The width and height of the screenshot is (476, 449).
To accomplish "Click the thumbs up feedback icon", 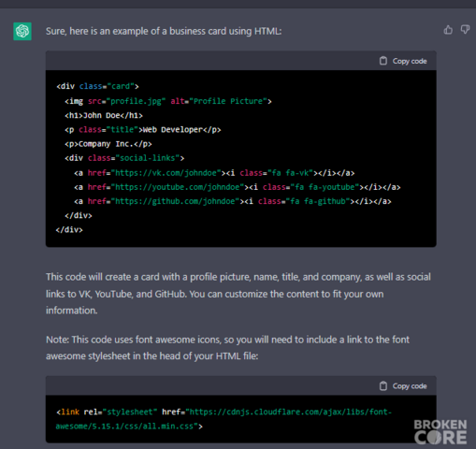I will 448,30.
